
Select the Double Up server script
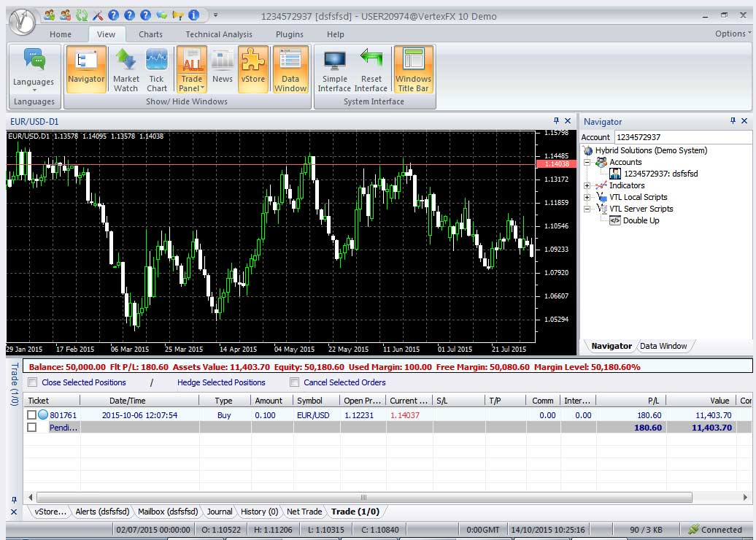[x=641, y=220]
